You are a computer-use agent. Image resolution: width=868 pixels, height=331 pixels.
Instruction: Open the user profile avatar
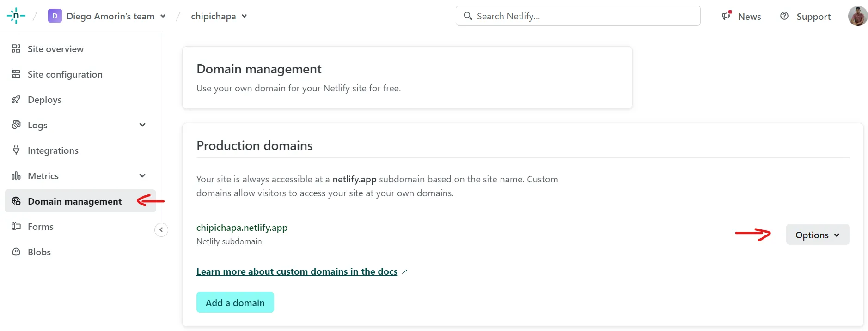click(x=857, y=16)
